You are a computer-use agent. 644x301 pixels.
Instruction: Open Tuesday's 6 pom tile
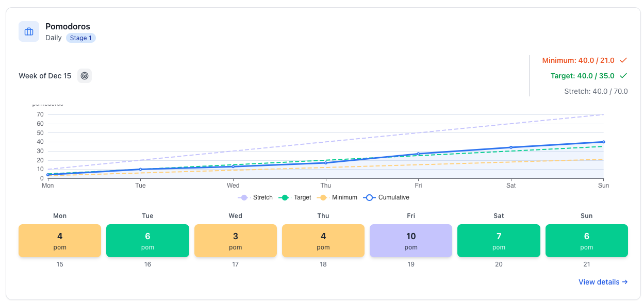[x=147, y=241]
